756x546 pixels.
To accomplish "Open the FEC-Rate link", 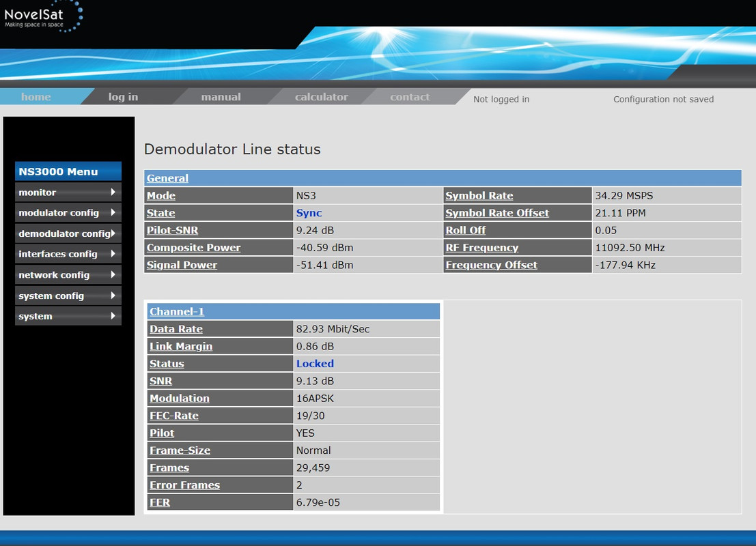I will [174, 416].
